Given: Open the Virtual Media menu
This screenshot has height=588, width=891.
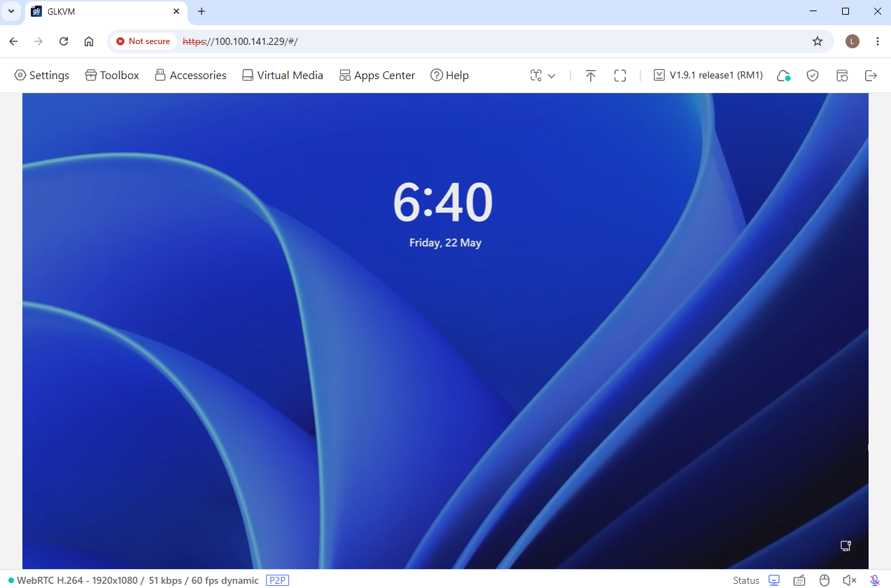Looking at the screenshot, I should [x=282, y=75].
